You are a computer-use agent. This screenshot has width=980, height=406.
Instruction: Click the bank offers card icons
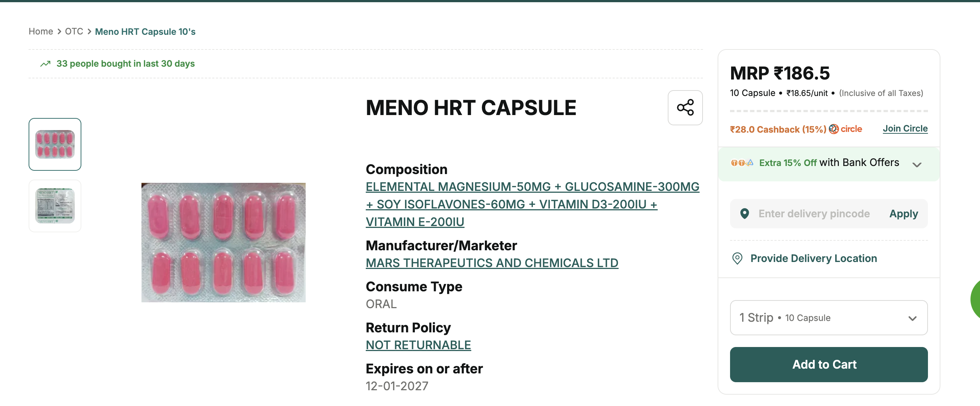741,163
